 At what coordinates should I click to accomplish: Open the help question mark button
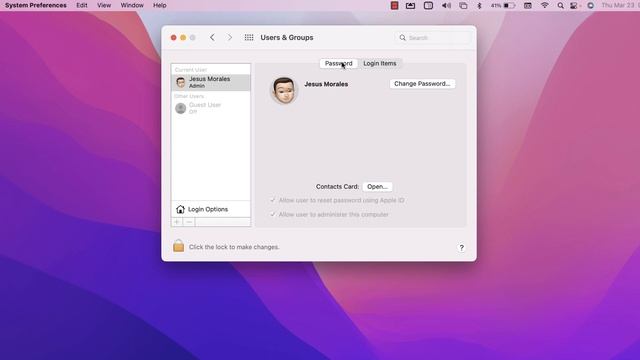click(x=462, y=248)
